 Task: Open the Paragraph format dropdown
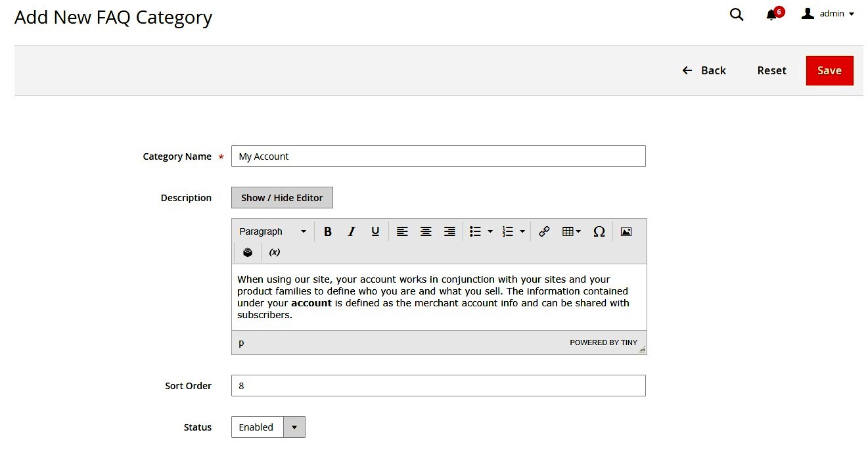(x=273, y=231)
